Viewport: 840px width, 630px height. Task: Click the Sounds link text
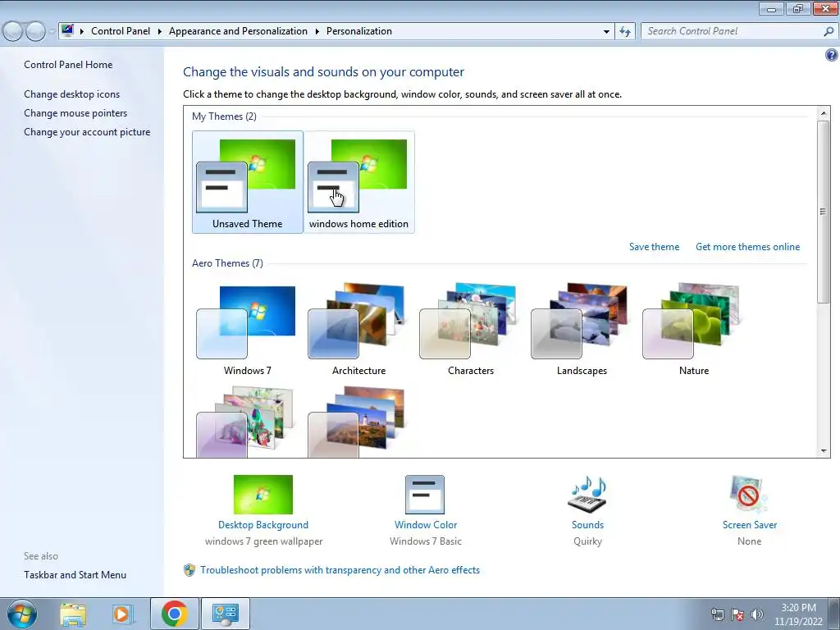[587, 525]
